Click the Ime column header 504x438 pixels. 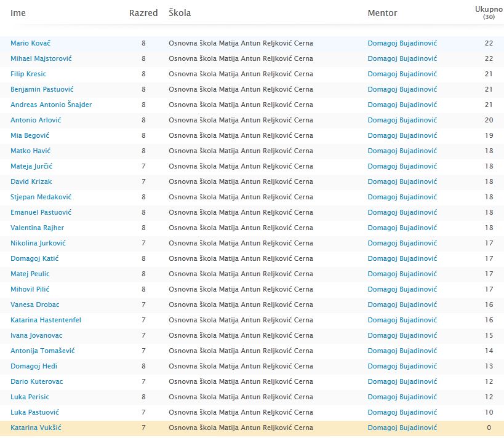(18, 13)
